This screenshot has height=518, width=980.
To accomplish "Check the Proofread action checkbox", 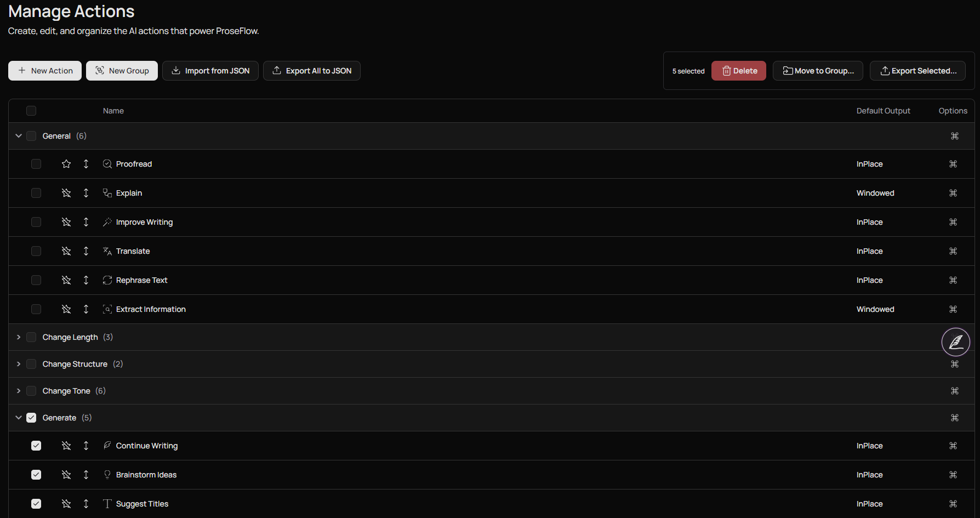I will click(x=36, y=164).
